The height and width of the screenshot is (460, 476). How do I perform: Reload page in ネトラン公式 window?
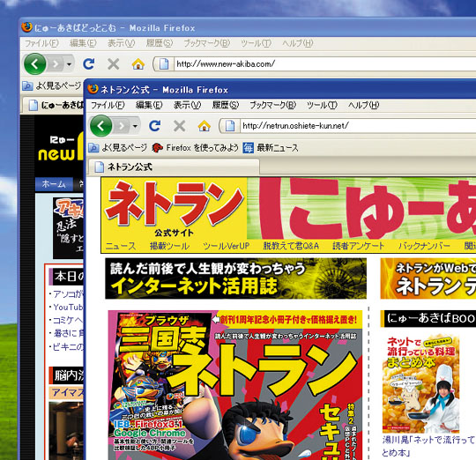(155, 126)
